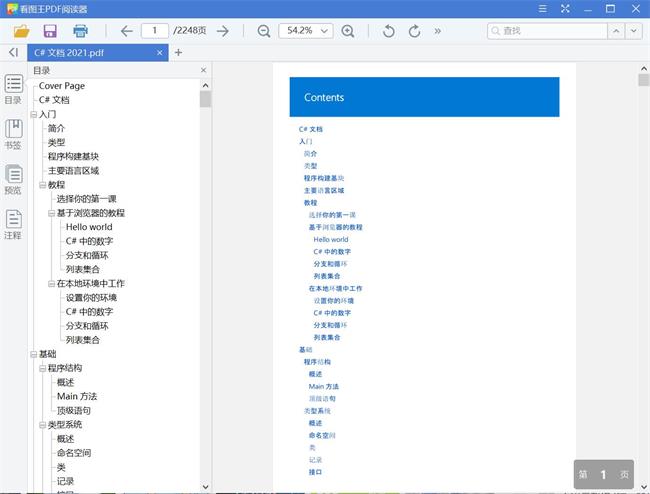Click the document vertical scrollbar thumb
The height and width of the screenshot is (494, 650).
pyautogui.click(x=643, y=80)
